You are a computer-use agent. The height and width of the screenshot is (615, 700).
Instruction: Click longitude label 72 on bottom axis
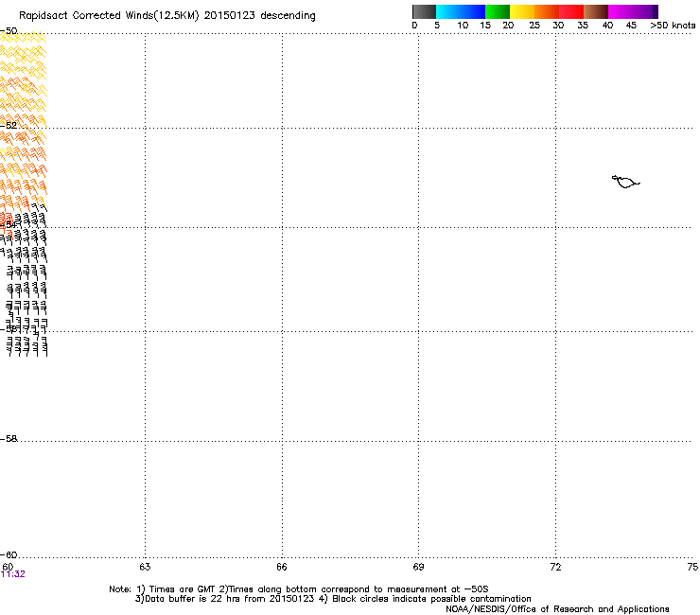(x=555, y=567)
